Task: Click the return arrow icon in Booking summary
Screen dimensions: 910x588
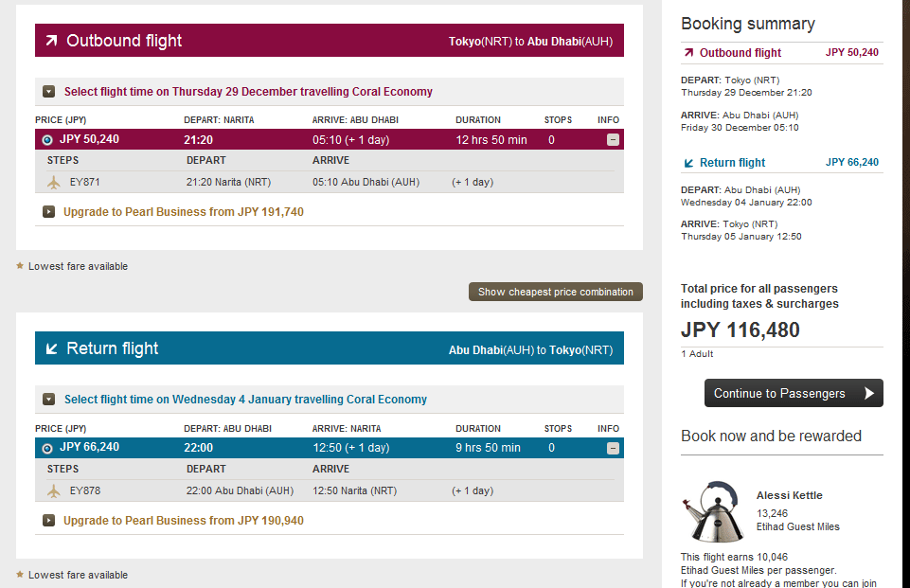Action: pos(688,163)
